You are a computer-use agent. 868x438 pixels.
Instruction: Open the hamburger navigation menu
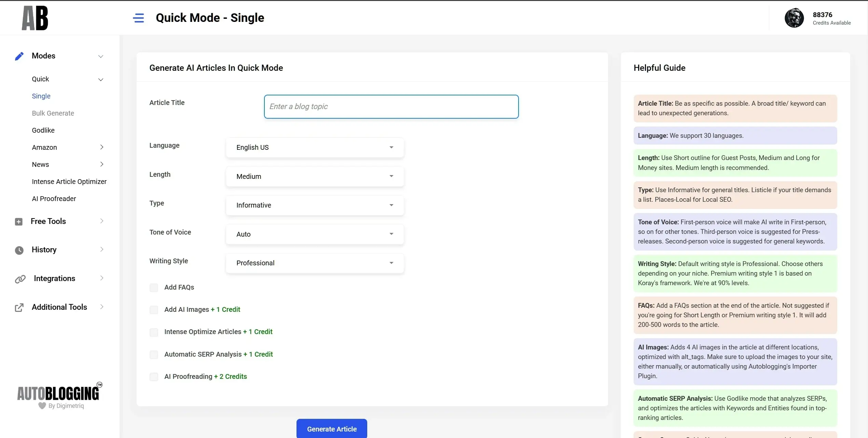point(139,18)
